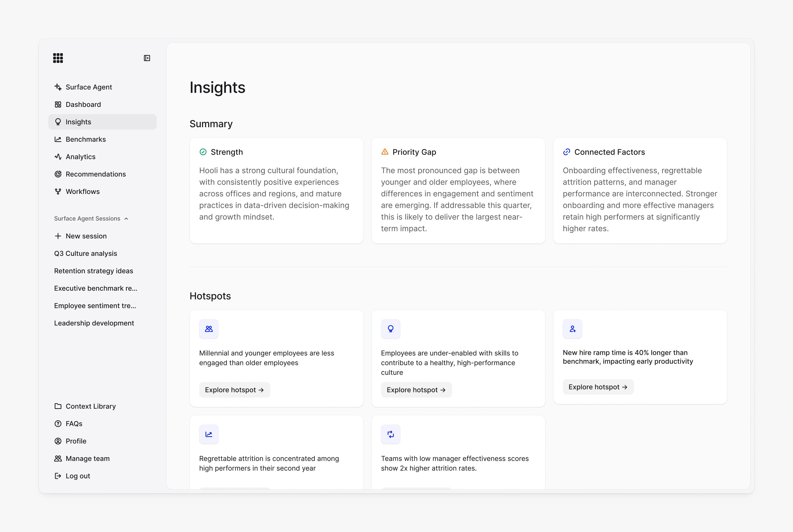The height and width of the screenshot is (532, 793).
Task: Go to Profile
Action: click(x=103, y=441)
